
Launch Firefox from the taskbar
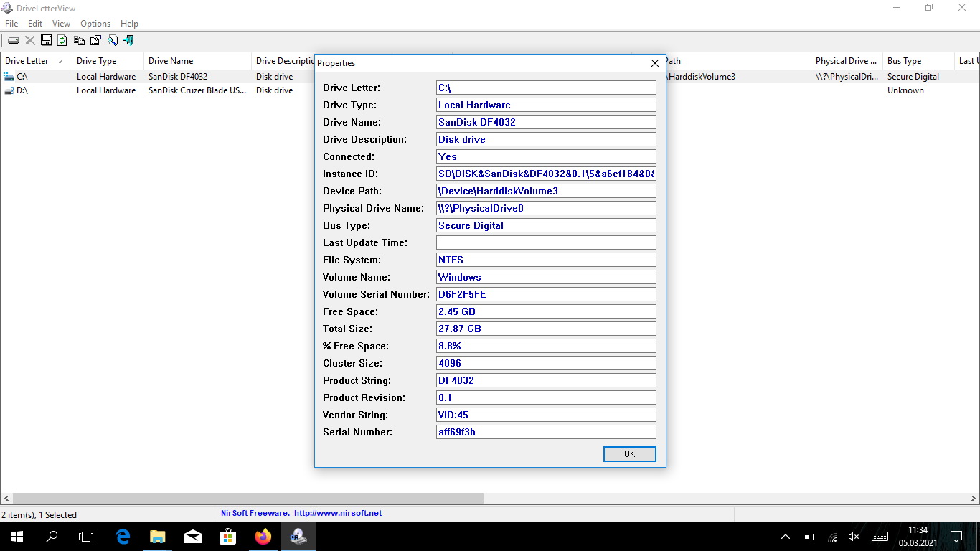point(263,536)
